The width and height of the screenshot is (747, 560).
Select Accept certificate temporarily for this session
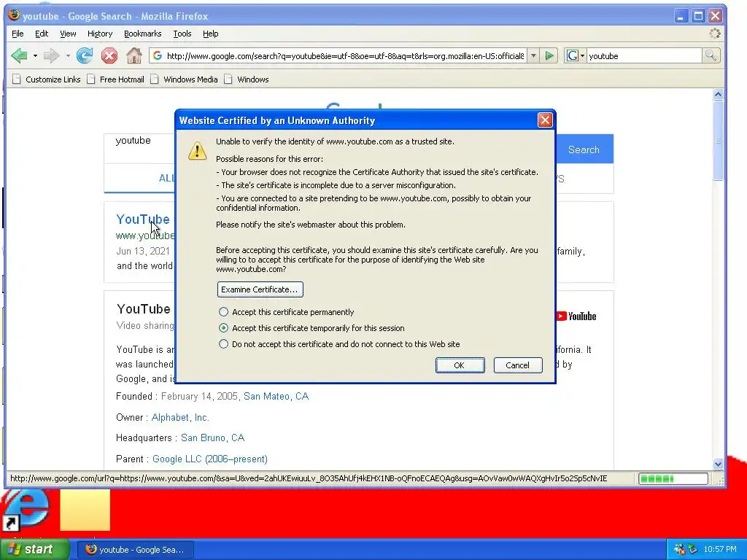[x=223, y=328]
